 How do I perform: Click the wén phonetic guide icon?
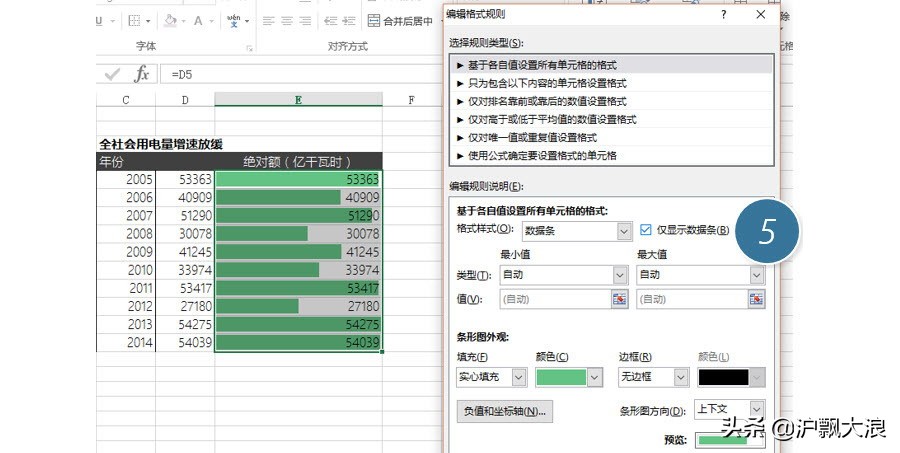pyautogui.click(x=234, y=21)
